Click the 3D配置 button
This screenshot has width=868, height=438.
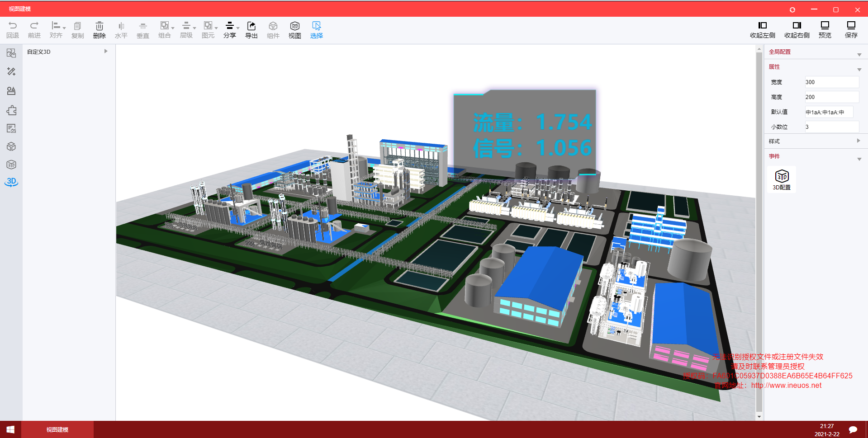point(782,179)
